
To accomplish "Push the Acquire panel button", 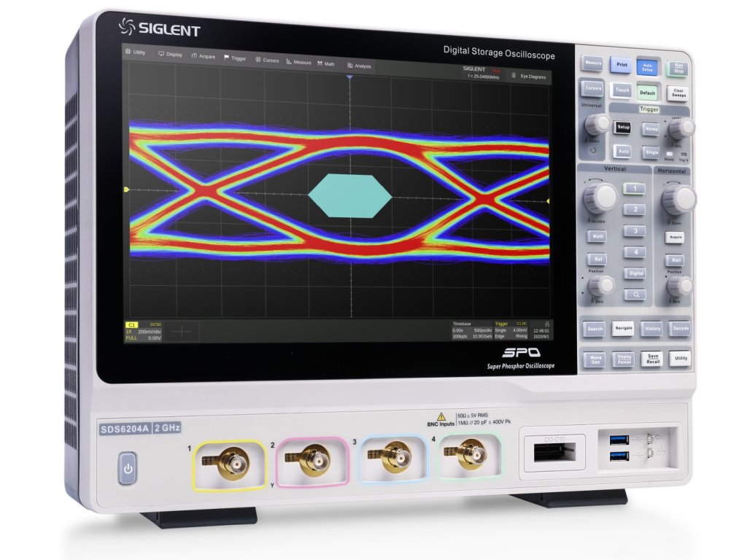I will point(675,237).
